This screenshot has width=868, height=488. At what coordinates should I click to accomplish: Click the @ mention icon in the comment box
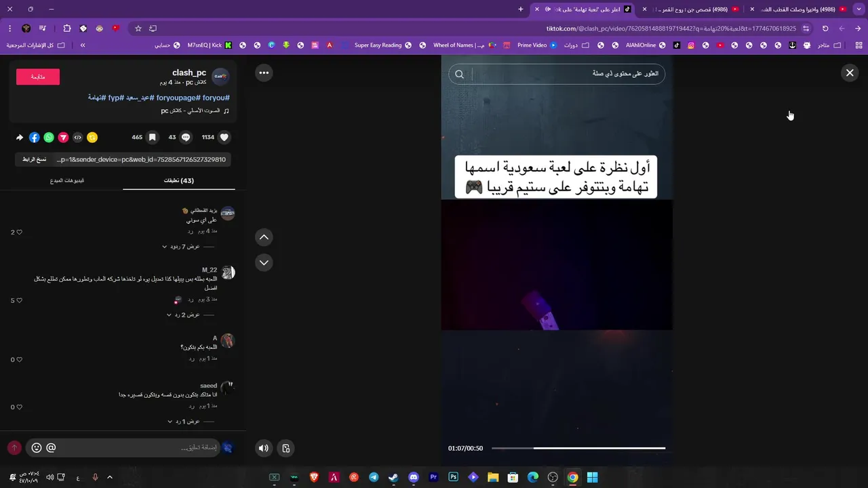51,447
